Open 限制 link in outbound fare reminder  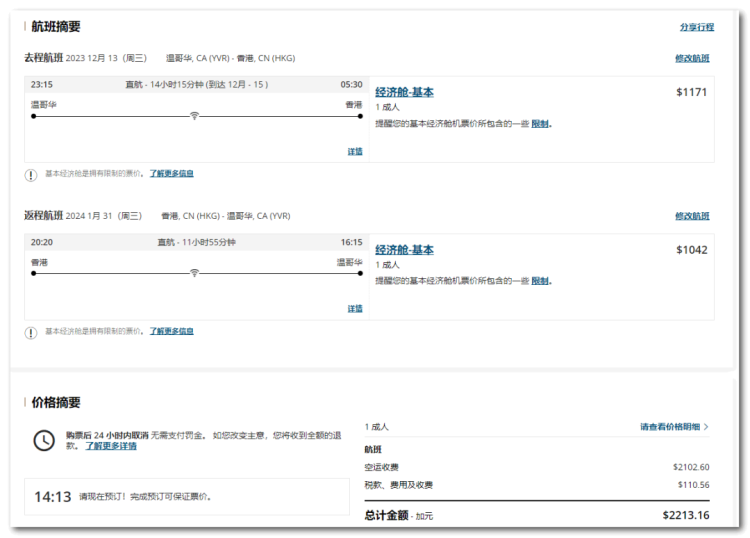[539, 124]
